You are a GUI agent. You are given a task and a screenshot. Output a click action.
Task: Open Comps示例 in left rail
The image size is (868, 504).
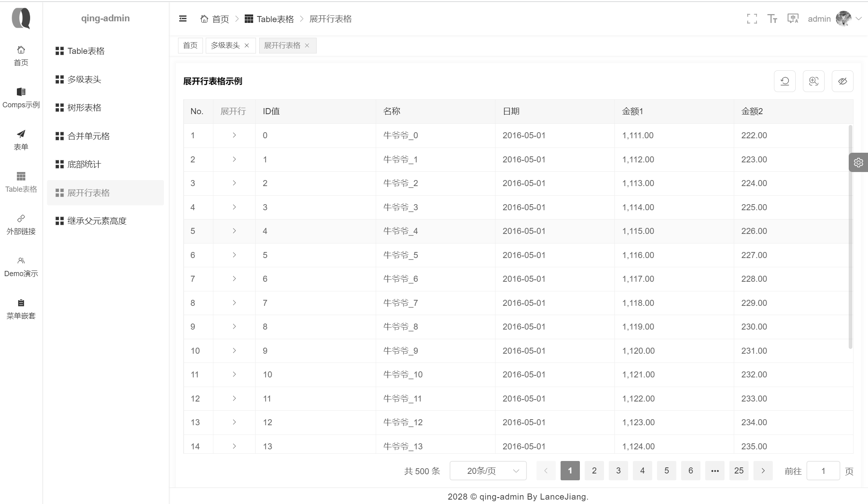[x=21, y=98]
